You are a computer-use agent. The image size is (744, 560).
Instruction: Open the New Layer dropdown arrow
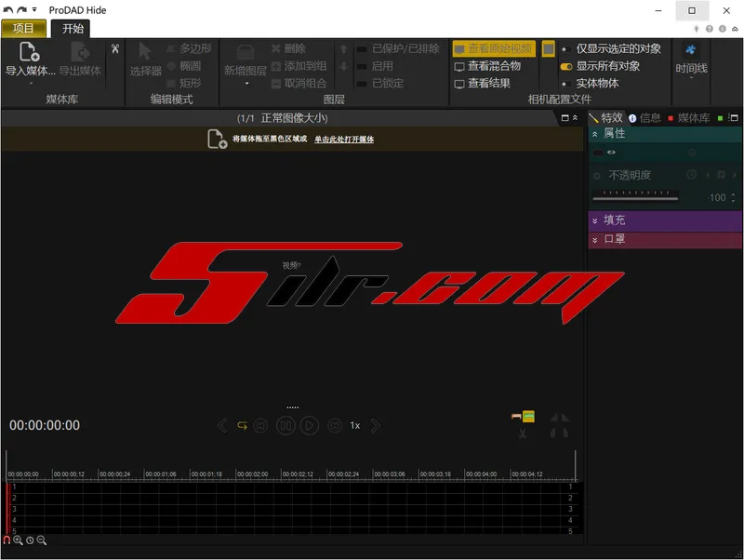[x=246, y=84]
